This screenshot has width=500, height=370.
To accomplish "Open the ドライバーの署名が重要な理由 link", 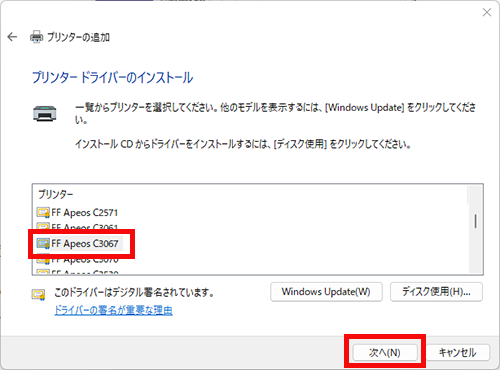I will click(x=113, y=310).
